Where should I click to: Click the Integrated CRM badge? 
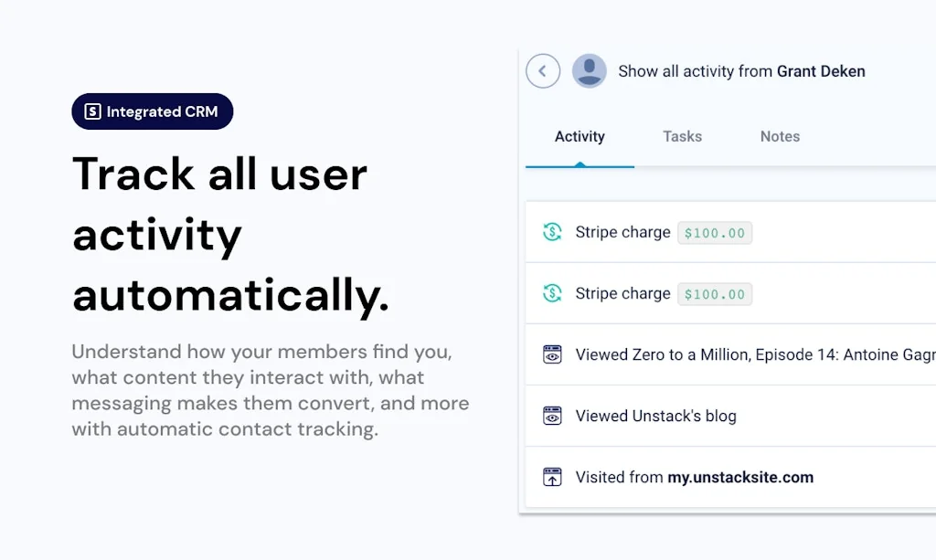tap(153, 111)
